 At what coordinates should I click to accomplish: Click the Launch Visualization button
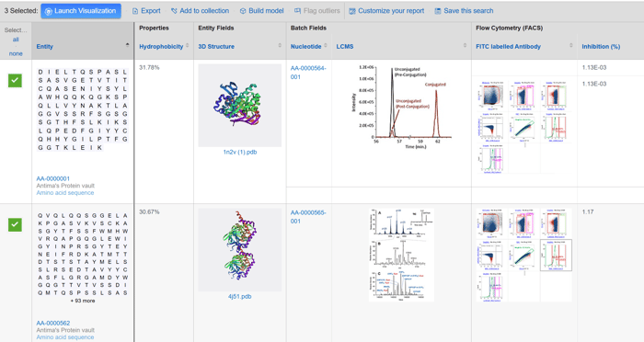click(81, 11)
